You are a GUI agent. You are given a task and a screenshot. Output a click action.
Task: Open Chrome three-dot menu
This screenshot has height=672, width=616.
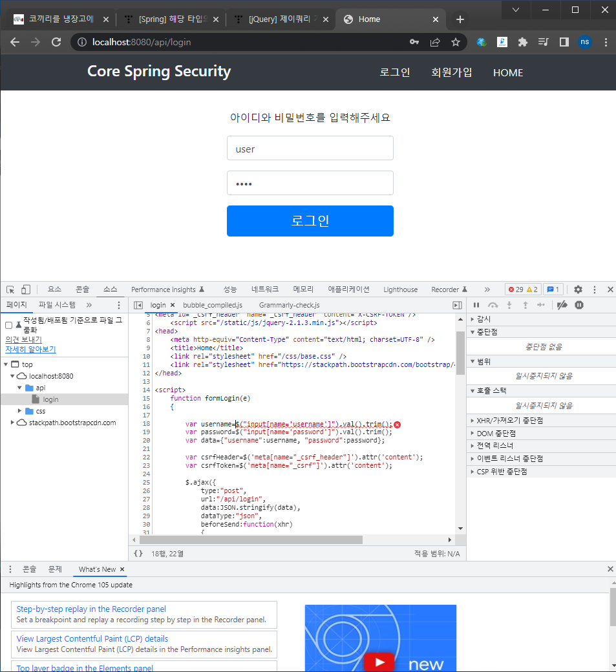[x=606, y=42]
